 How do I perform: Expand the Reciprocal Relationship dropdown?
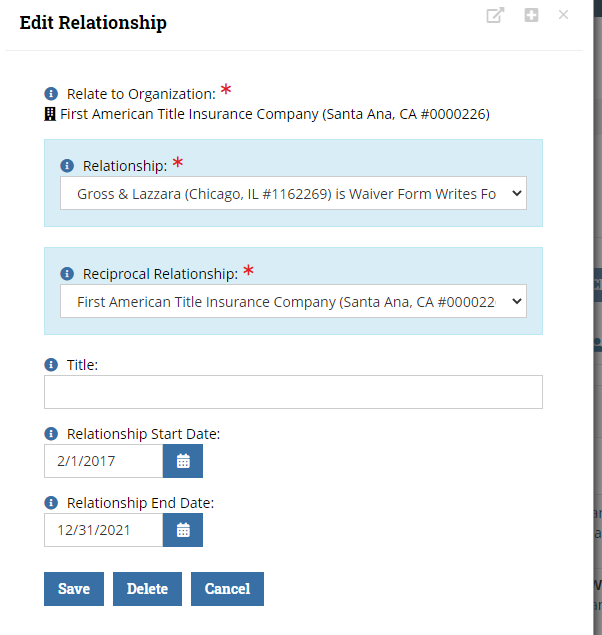pyautogui.click(x=294, y=301)
